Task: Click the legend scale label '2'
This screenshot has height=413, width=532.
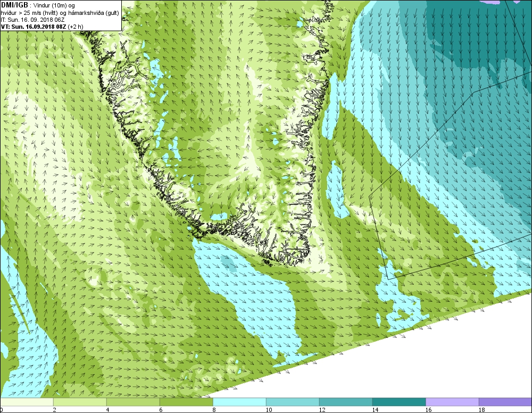Action: tap(55, 410)
